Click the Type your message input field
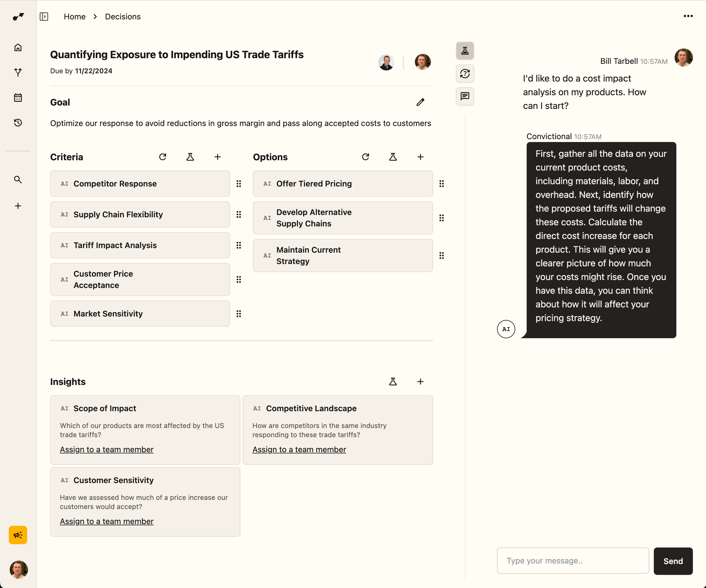This screenshot has width=706, height=588. (x=573, y=561)
